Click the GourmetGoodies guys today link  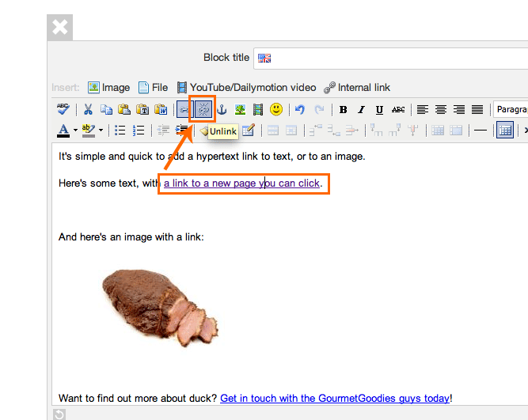pos(335,399)
